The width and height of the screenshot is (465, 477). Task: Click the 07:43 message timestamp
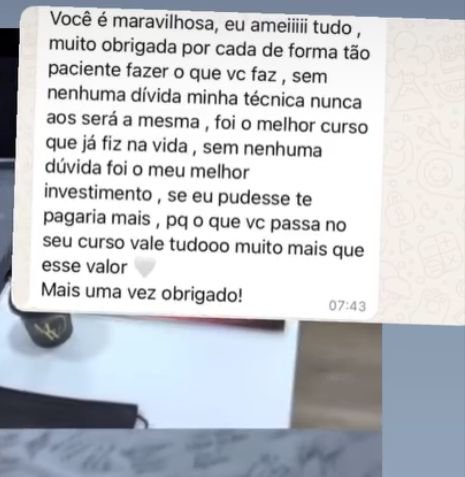[347, 305]
